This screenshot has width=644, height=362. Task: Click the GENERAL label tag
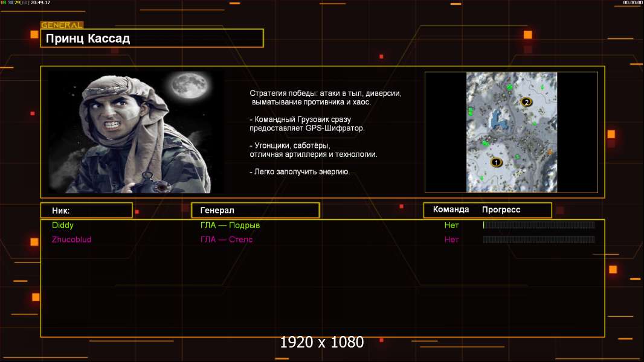point(62,25)
